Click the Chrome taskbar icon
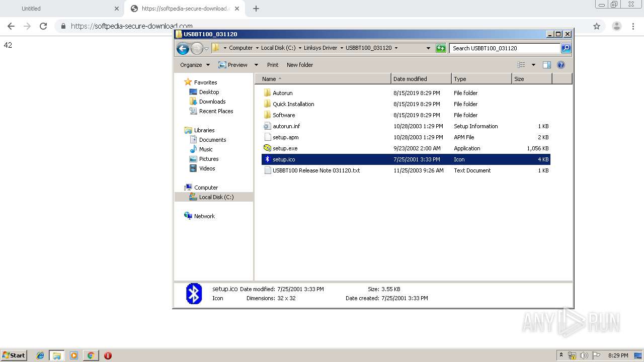The height and width of the screenshot is (362, 644). pyautogui.click(x=91, y=355)
